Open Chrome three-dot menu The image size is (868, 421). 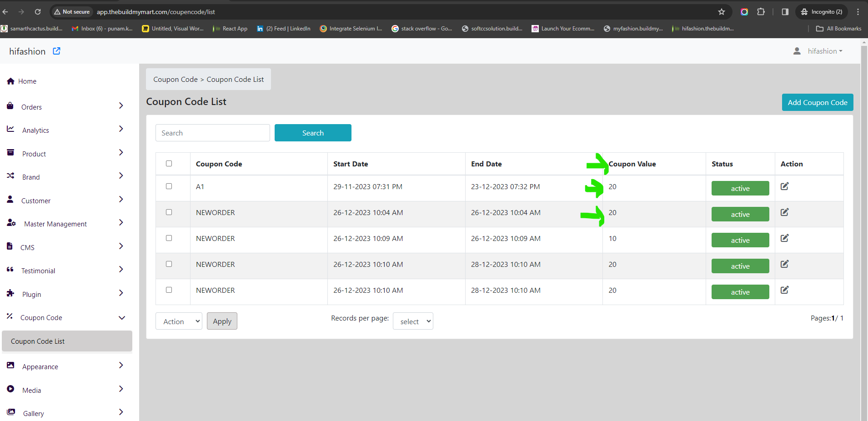858,12
